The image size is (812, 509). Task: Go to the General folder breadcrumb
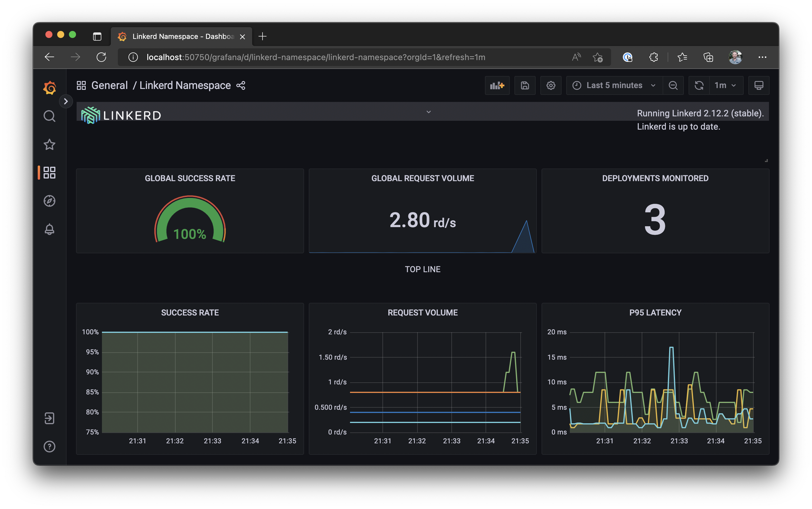pos(109,85)
